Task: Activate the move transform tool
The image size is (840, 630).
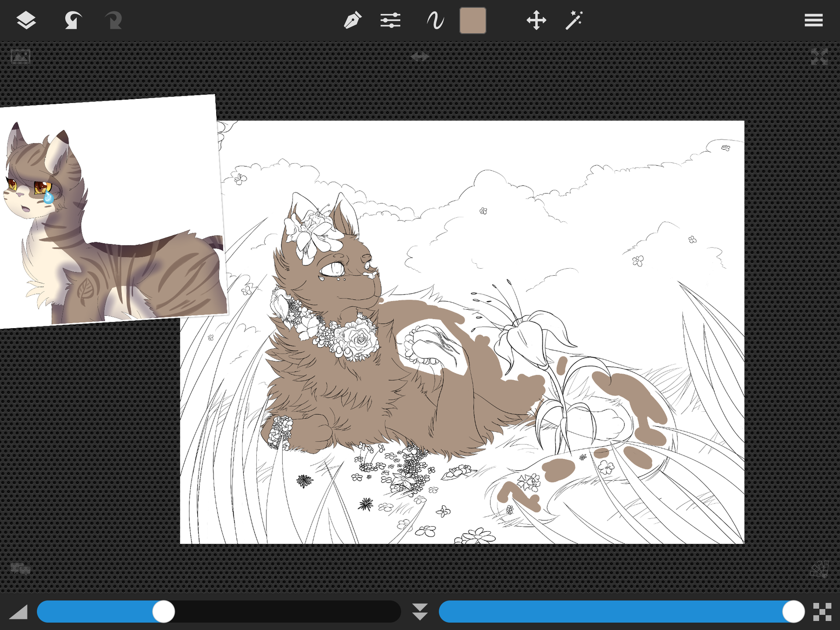Action: point(536,21)
